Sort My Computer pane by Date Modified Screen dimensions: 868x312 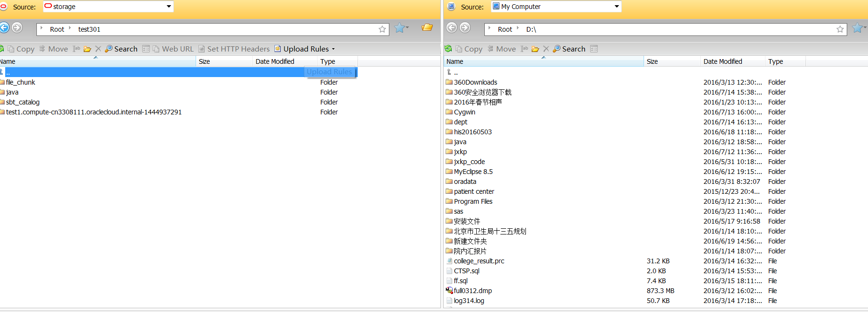733,61
